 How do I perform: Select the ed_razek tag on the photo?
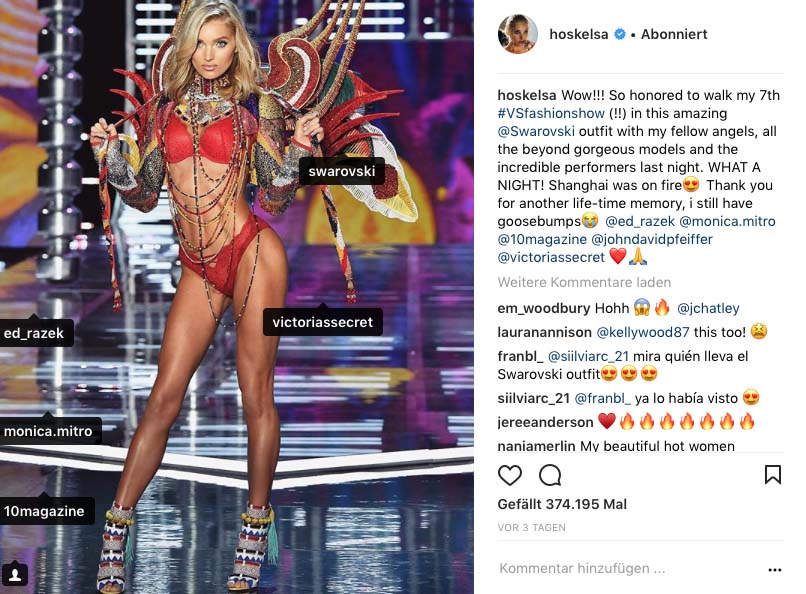tap(35, 333)
